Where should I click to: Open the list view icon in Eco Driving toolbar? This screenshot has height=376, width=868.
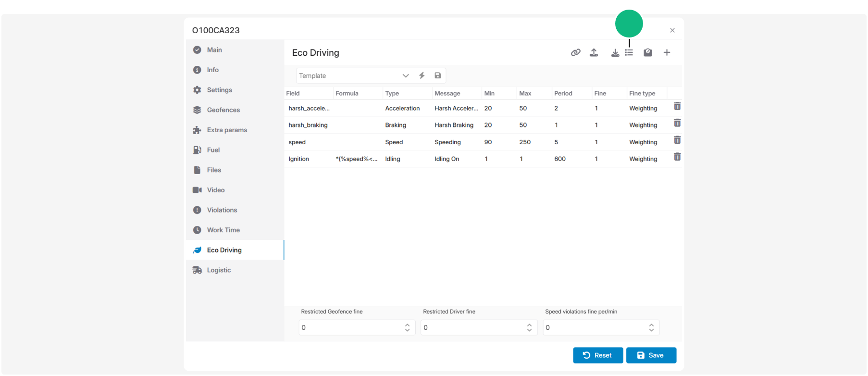point(629,52)
